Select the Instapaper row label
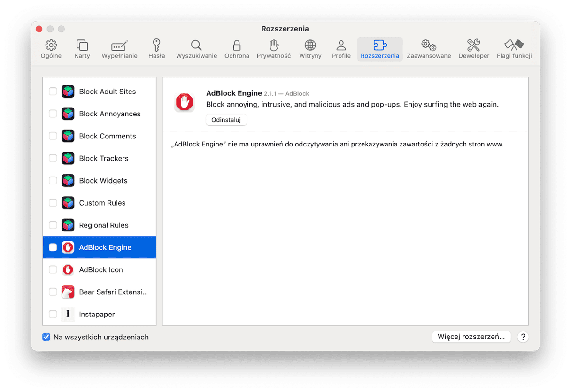The height and width of the screenshot is (392, 571). (x=97, y=314)
